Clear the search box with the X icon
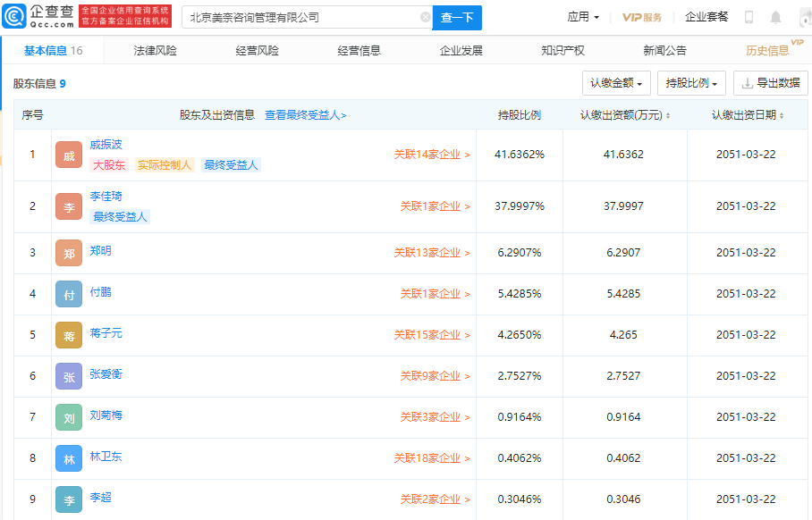Screen dimensions: 812x520 [425, 17]
